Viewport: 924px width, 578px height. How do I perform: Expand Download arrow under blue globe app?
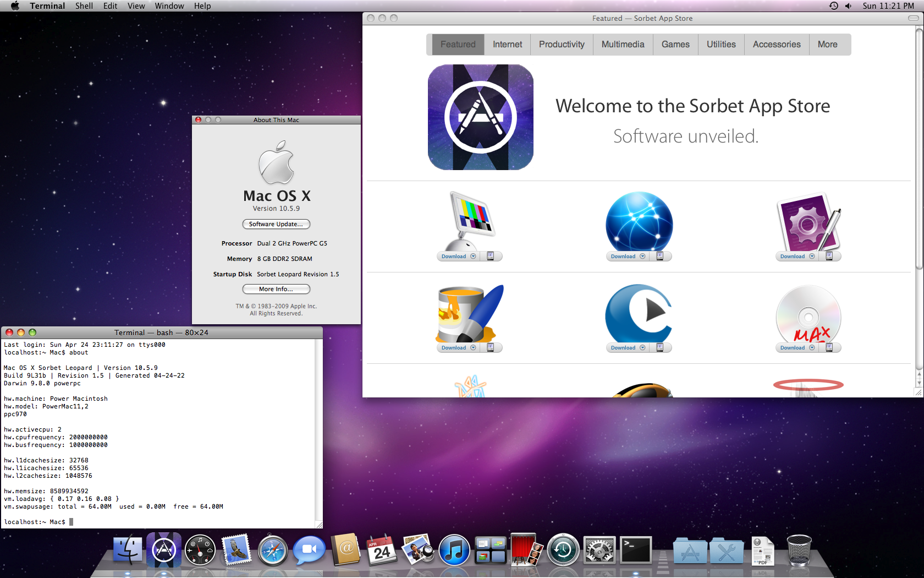point(642,257)
